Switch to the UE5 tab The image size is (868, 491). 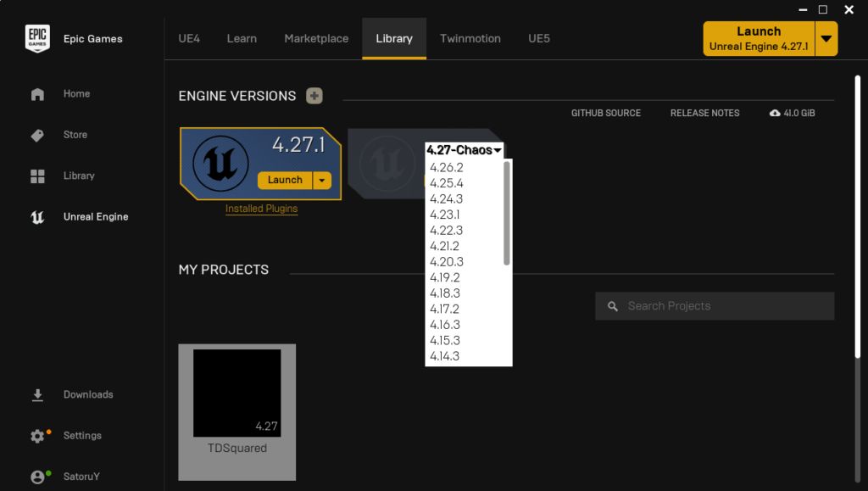pos(539,39)
